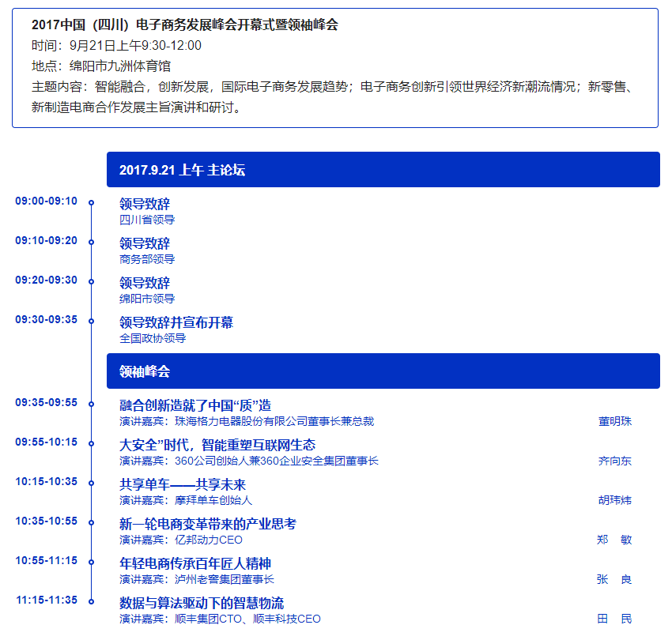The image size is (672, 640).
Task: Click the '全国政协领导' subtitle
Action: (153, 338)
